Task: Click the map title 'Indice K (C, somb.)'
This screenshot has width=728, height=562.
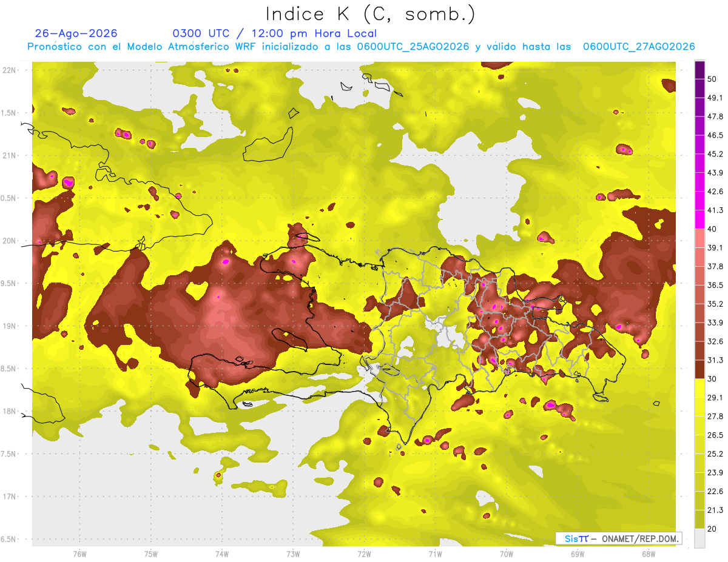Action: [x=370, y=14]
